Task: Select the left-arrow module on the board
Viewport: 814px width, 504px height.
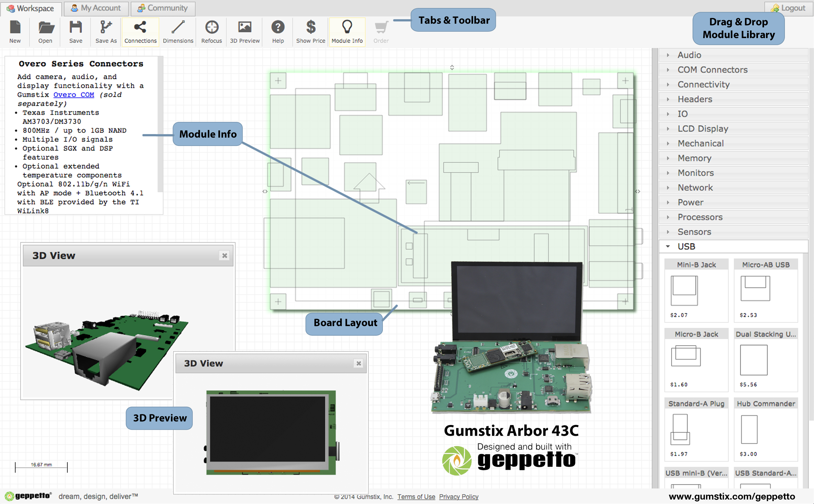Action: tap(416, 192)
